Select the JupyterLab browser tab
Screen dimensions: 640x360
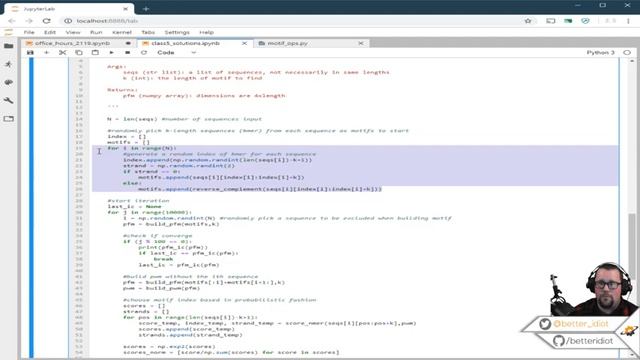[x=69, y=9]
